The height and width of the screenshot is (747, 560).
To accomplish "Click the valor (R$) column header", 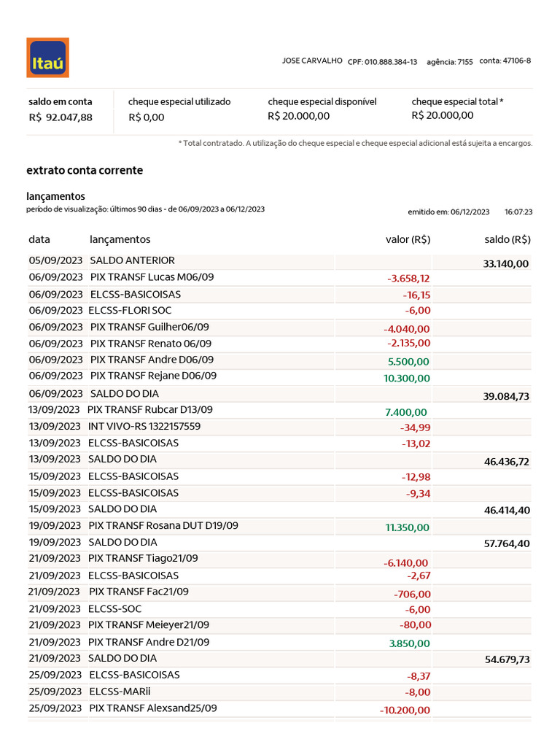I will pos(408,239).
